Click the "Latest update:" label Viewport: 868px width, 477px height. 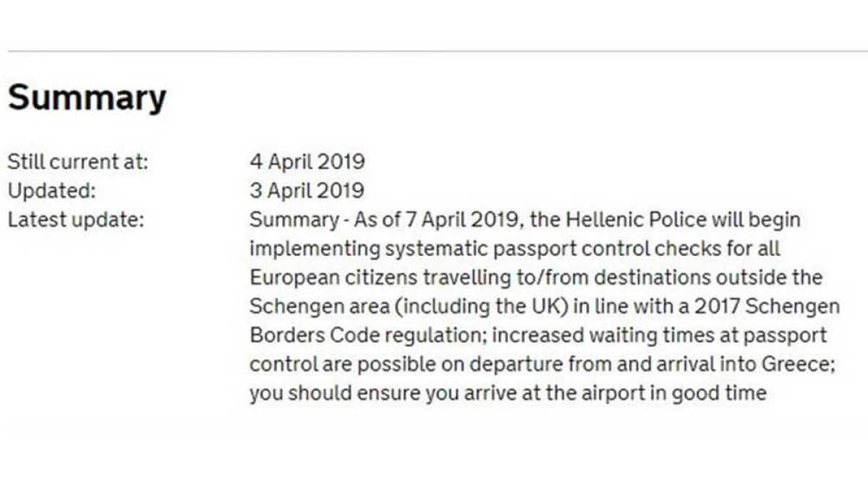[x=75, y=219]
